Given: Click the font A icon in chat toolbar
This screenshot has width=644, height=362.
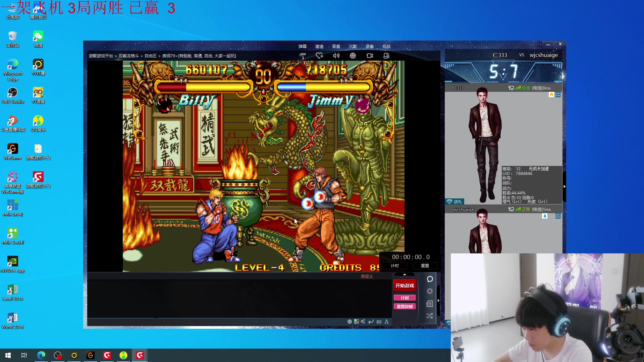Looking at the screenshot, I should coord(386,321).
